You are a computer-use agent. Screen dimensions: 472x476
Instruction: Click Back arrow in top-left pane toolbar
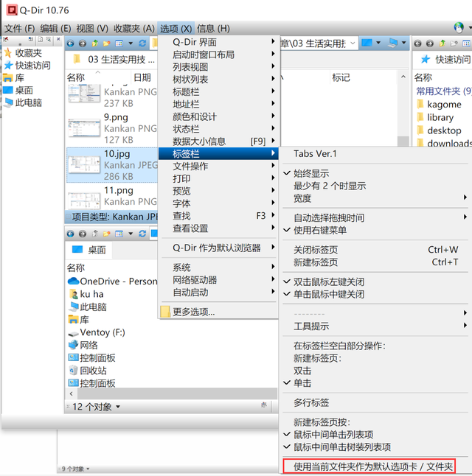[x=71, y=43]
